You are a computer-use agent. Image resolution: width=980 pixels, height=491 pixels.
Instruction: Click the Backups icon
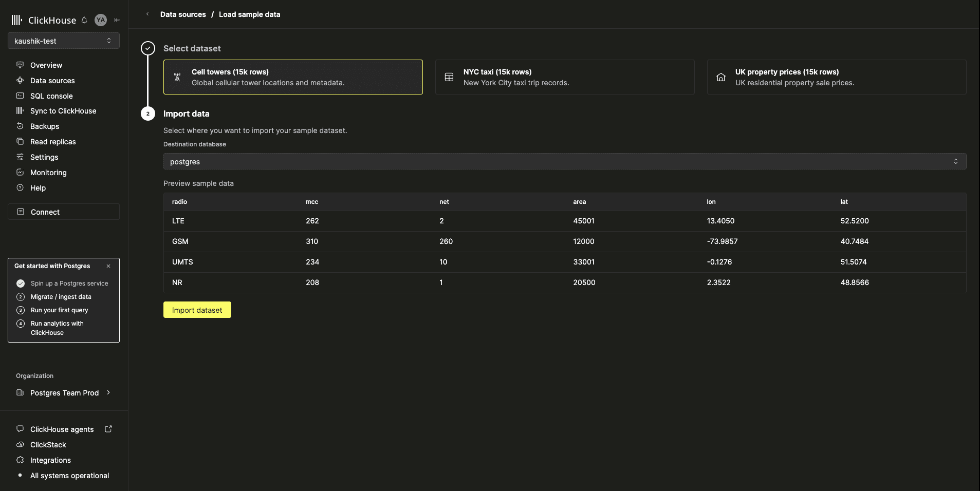point(20,126)
